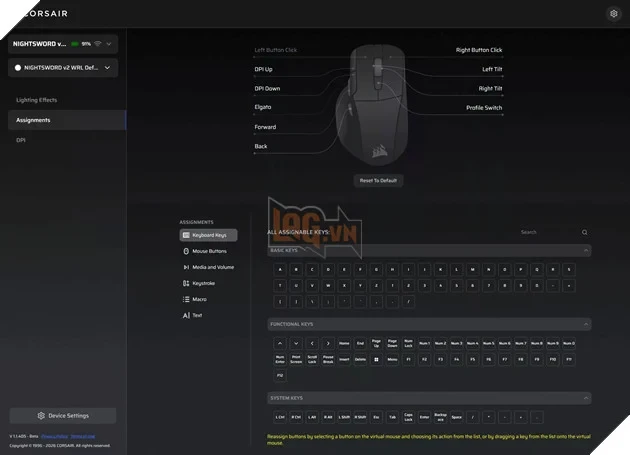Expand the NIGHTSWORD device selector dropdown

(x=63, y=44)
